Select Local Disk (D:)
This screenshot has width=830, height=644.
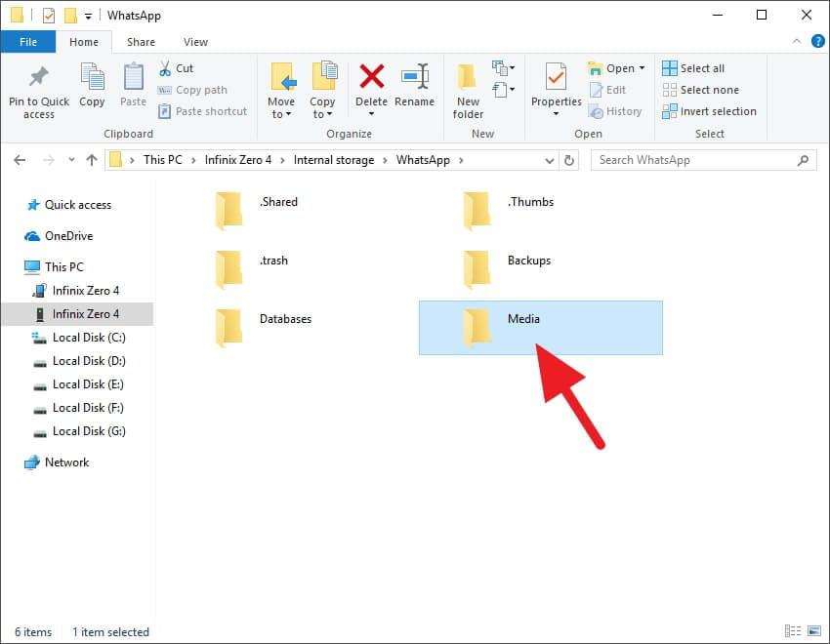[79, 361]
